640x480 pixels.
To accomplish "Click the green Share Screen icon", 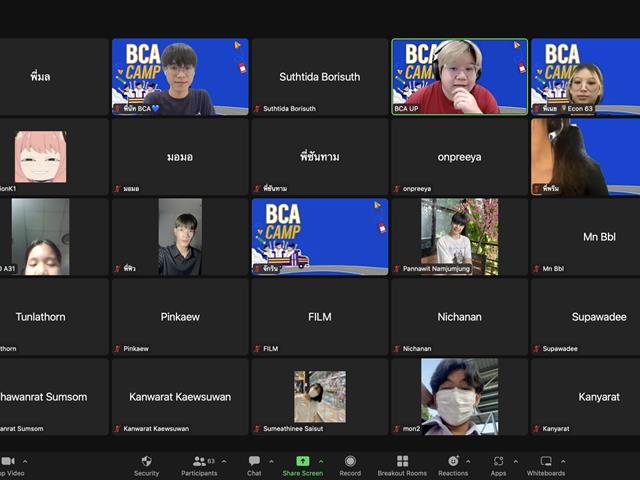I will click(x=302, y=461).
